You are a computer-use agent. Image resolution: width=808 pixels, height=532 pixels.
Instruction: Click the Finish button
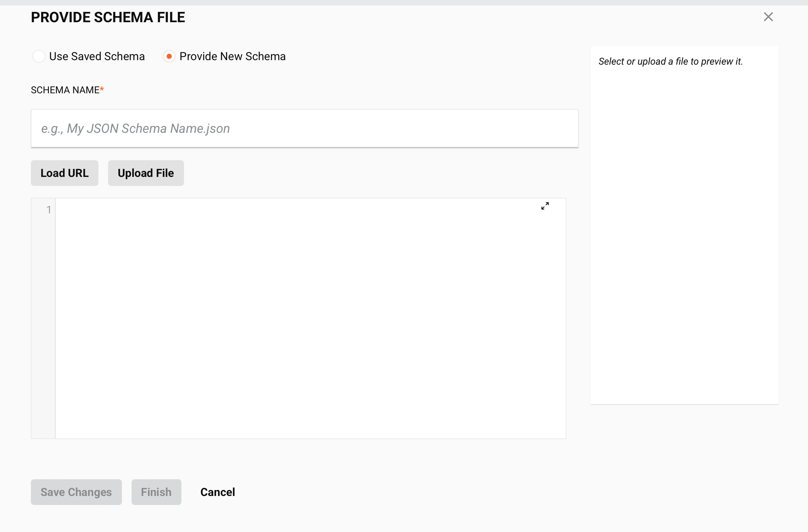pos(156,492)
